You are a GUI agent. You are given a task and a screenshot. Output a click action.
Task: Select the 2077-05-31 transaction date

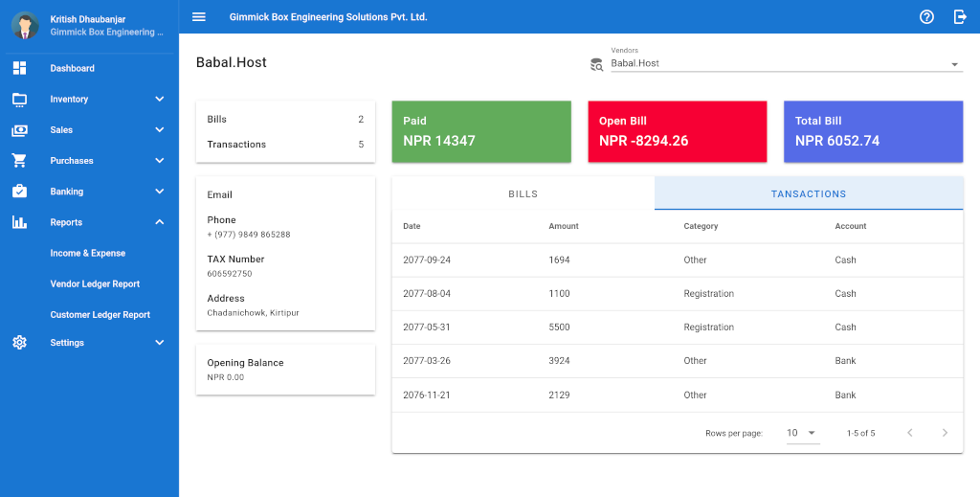click(x=427, y=328)
